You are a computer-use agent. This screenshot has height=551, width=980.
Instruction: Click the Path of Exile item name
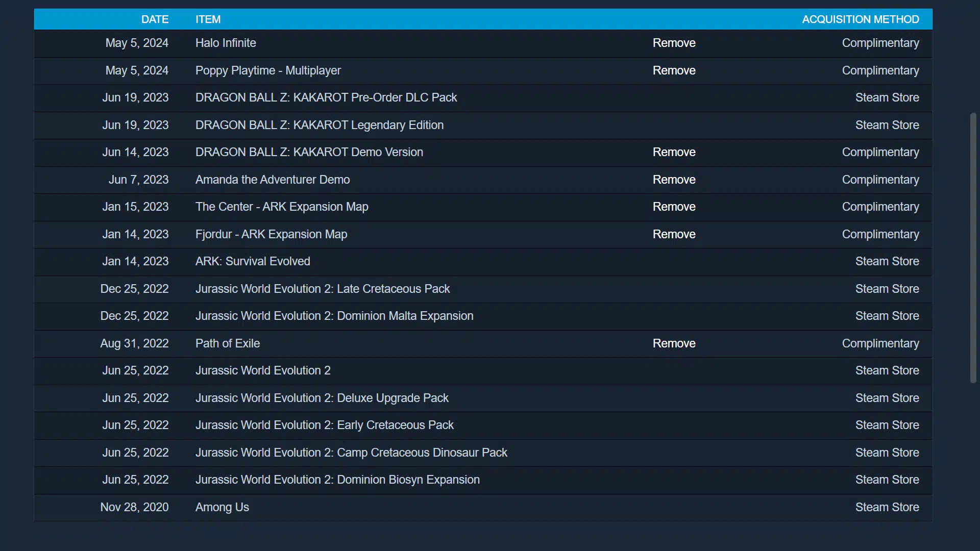[228, 343]
